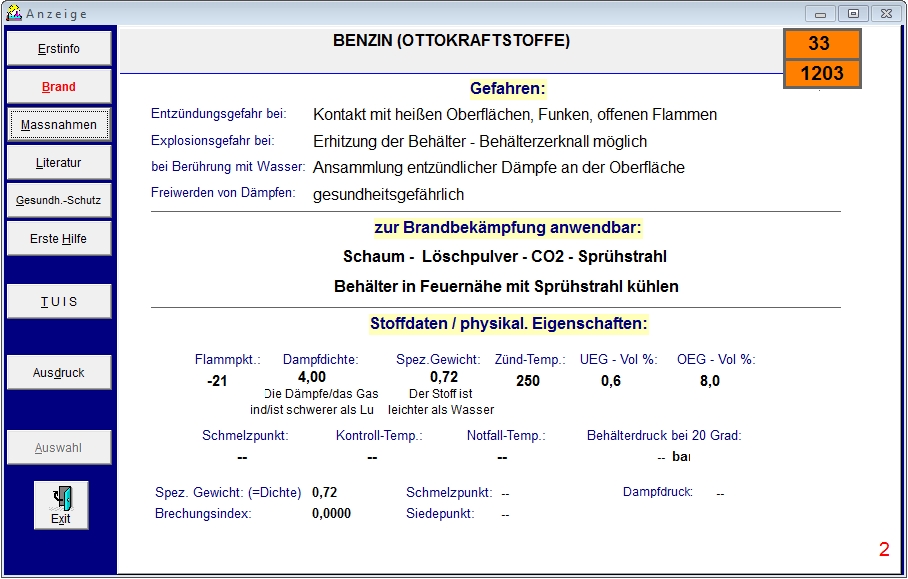Show the Massnahmen page
The height and width of the screenshot is (579, 908).
(x=58, y=124)
